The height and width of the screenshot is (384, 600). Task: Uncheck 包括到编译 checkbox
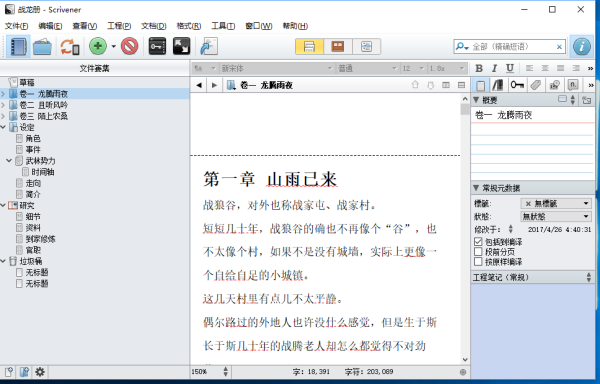(478, 242)
